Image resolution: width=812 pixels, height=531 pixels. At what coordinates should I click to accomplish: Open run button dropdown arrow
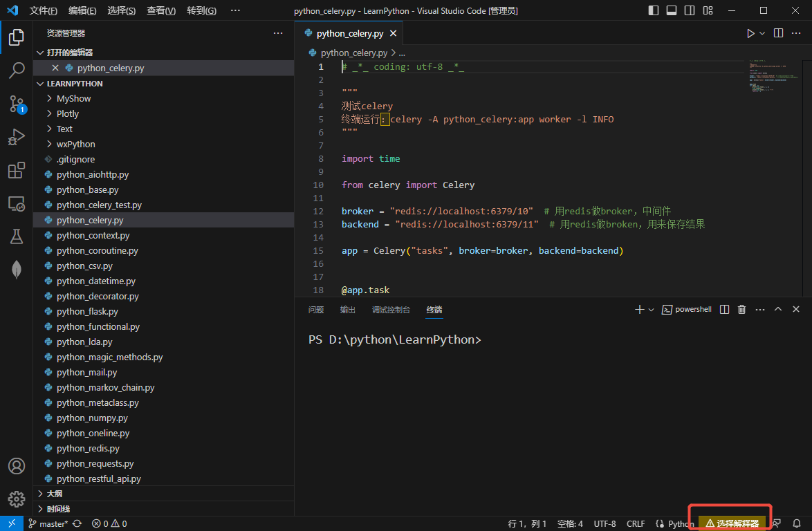(762, 33)
